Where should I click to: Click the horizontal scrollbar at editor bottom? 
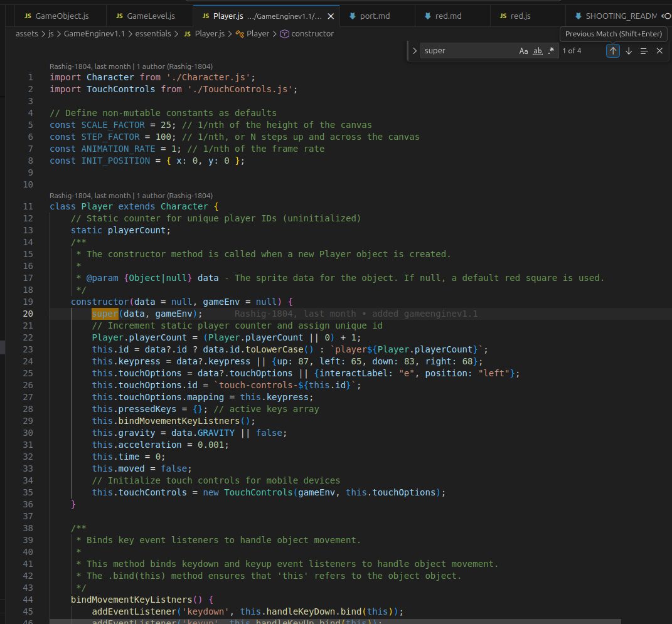click(335, 621)
